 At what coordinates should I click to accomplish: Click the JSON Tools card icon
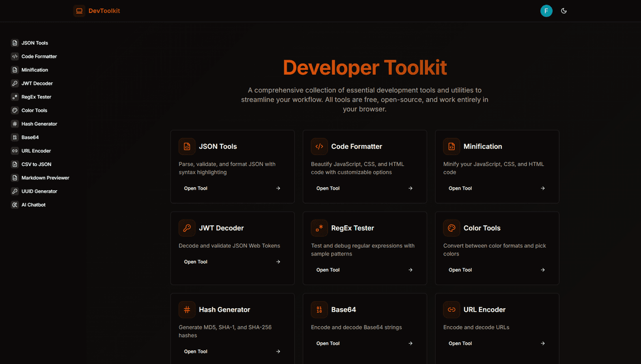[187, 146]
